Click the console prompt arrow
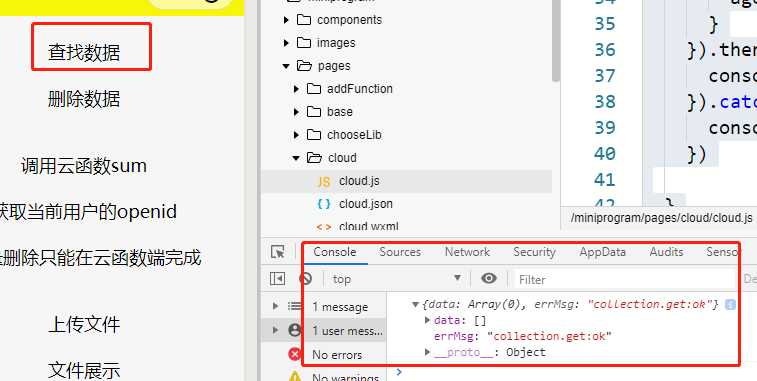Image resolution: width=757 pixels, height=381 pixels. pos(399,372)
